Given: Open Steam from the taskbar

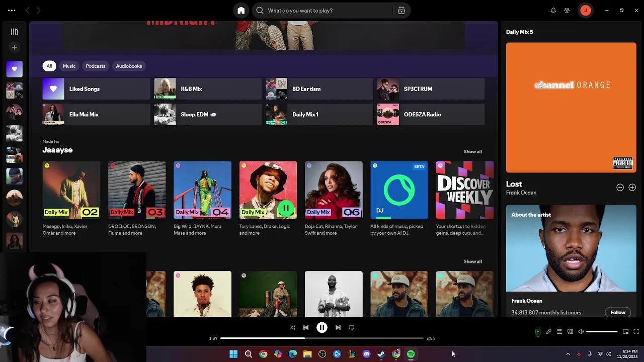Looking at the screenshot, I should (381, 354).
